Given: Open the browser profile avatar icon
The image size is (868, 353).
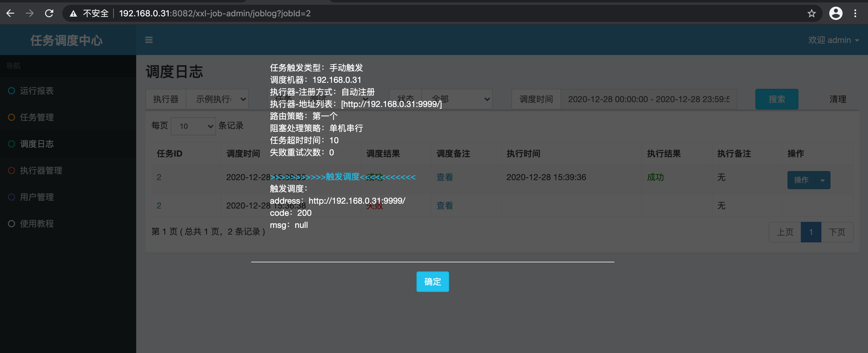Looking at the screenshot, I should (x=836, y=14).
